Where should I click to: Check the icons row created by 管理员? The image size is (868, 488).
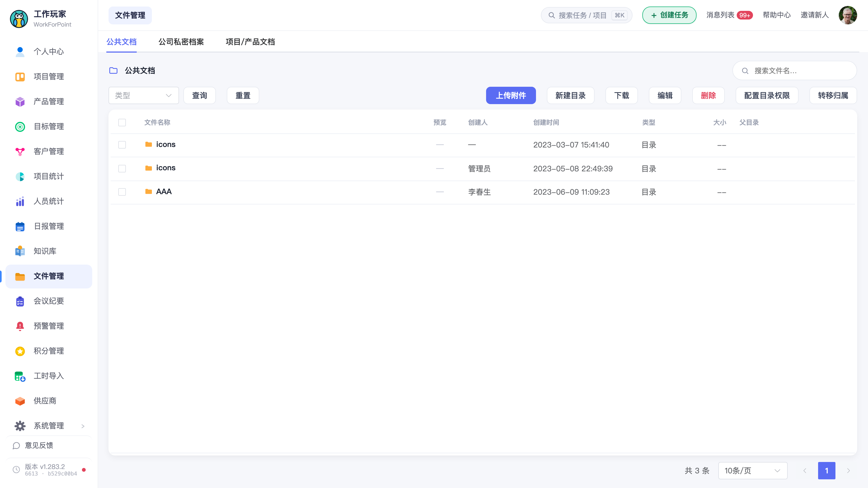pos(122,168)
